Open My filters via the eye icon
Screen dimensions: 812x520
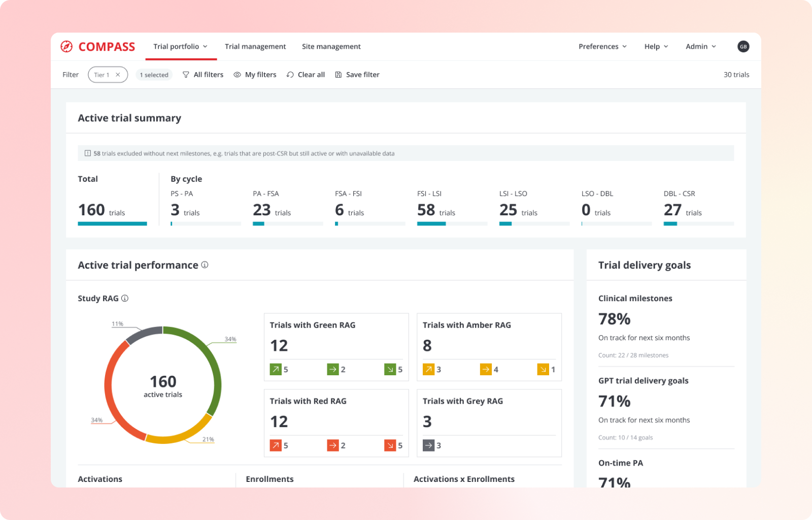[x=237, y=74]
